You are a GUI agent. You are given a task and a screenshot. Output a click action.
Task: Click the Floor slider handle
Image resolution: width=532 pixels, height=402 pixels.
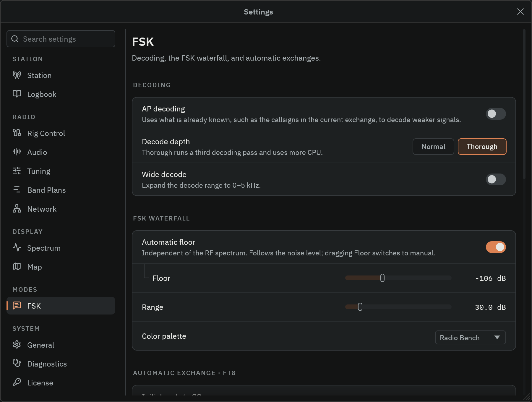click(382, 278)
